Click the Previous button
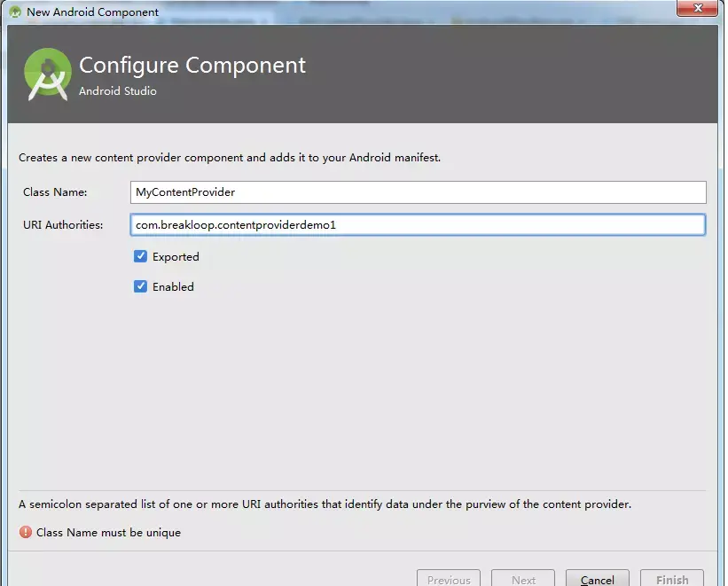Image resolution: width=728 pixels, height=586 pixels. [x=449, y=579]
